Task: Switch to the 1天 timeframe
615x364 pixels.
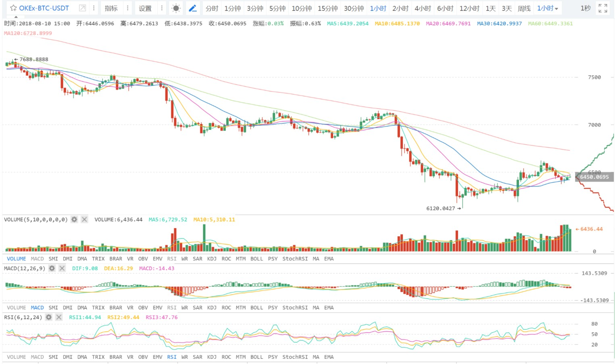Action: pyautogui.click(x=490, y=8)
